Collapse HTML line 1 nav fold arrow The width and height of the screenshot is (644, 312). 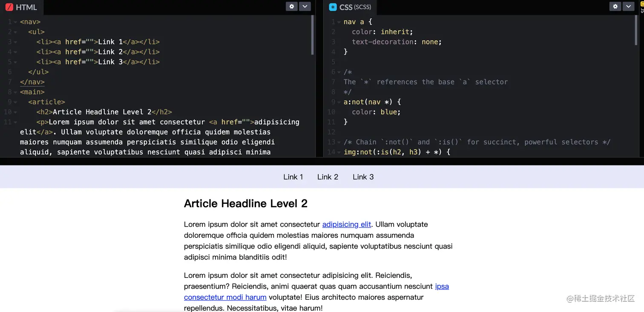[15, 22]
